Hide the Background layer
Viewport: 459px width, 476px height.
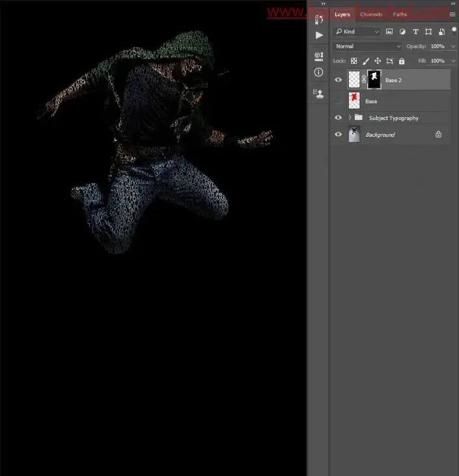coord(338,134)
